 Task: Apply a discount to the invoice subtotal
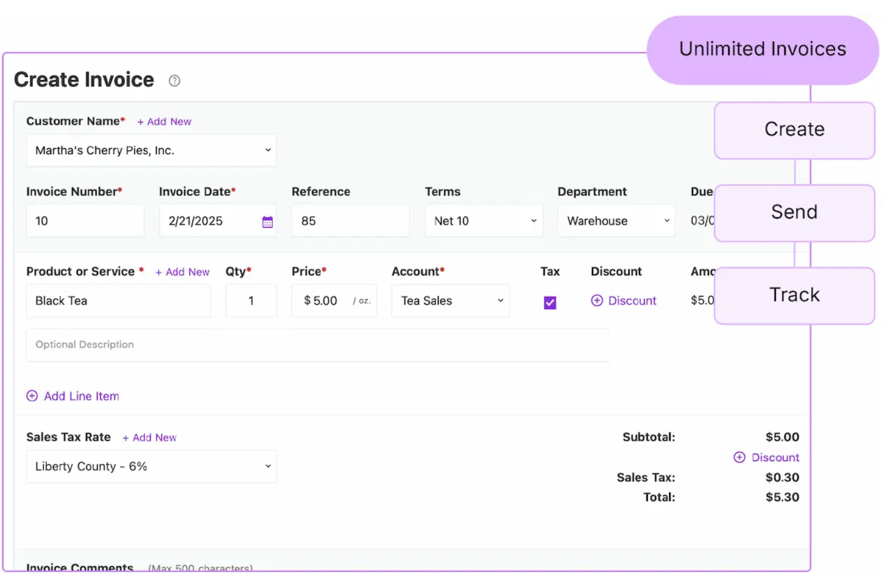click(x=766, y=457)
